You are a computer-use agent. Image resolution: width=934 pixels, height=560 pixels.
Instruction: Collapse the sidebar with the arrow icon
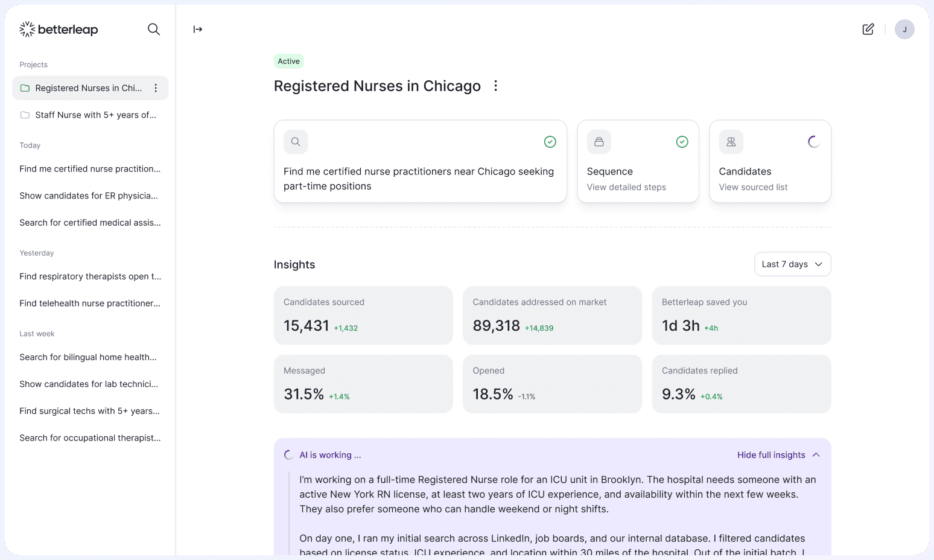click(x=198, y=28)
